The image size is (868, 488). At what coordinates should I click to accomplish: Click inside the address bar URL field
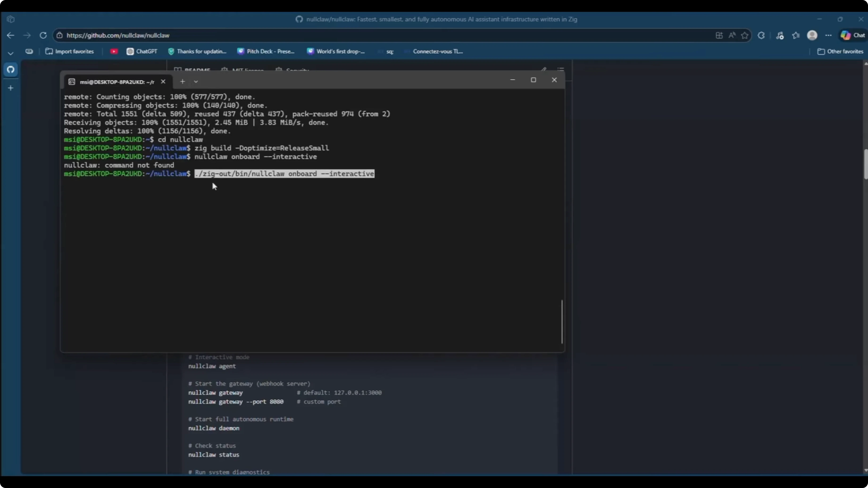(236, 35)
